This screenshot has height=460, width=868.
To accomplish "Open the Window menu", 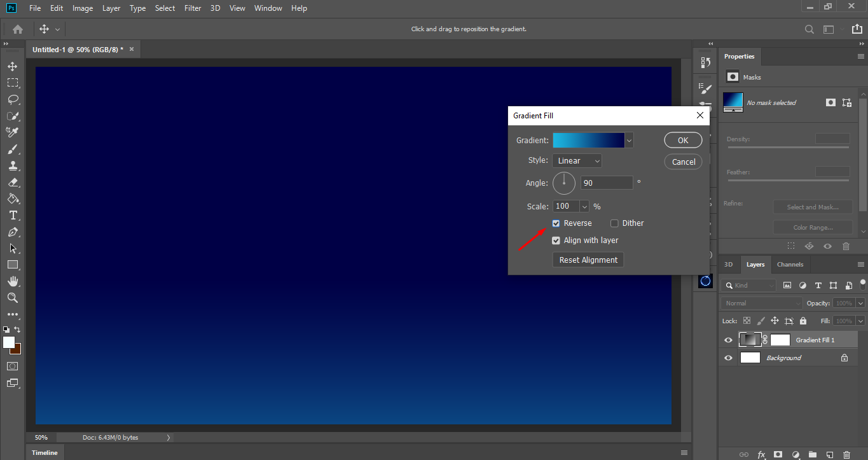I will click(268, 8).
